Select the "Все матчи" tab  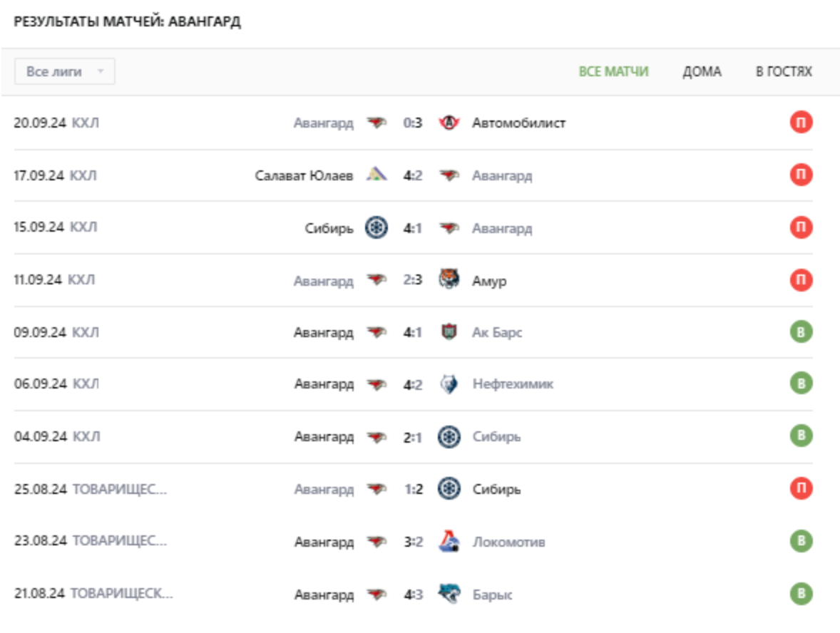613,72
